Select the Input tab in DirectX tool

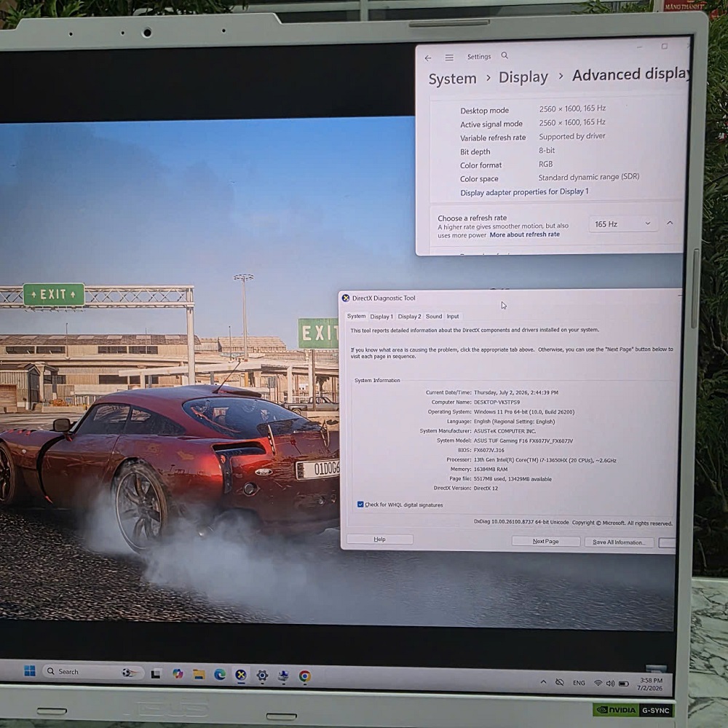[453, 316]
